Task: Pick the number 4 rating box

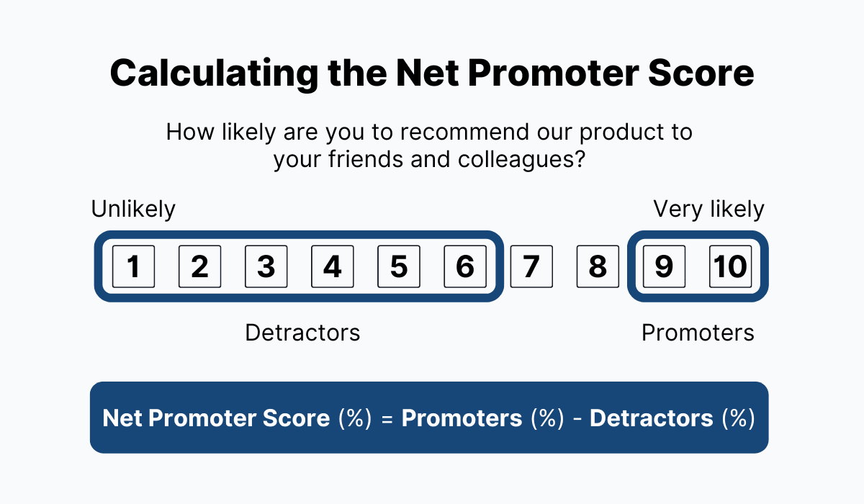Action: pos(332,266)
